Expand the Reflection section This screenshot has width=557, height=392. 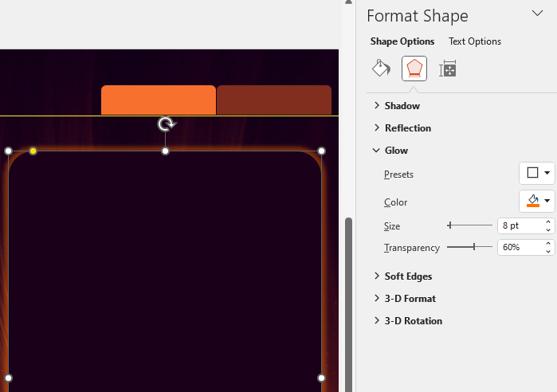tap(402, 127)
